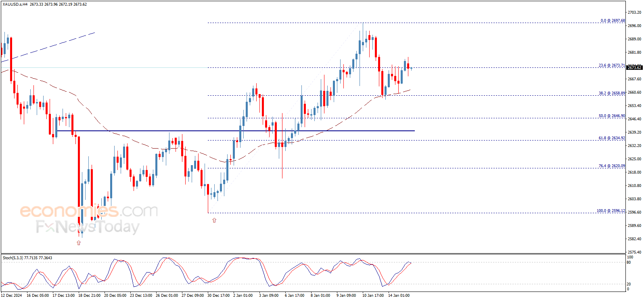Click the red up arrow below 18 Dec low
The width and height of the screenshot is (644, 300).
[79, 243]
